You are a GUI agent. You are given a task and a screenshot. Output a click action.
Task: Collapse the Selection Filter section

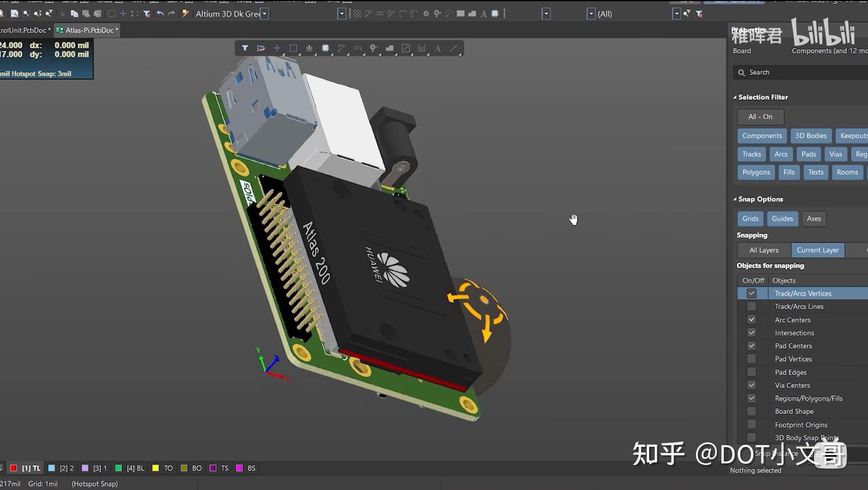tap(735, 97)
